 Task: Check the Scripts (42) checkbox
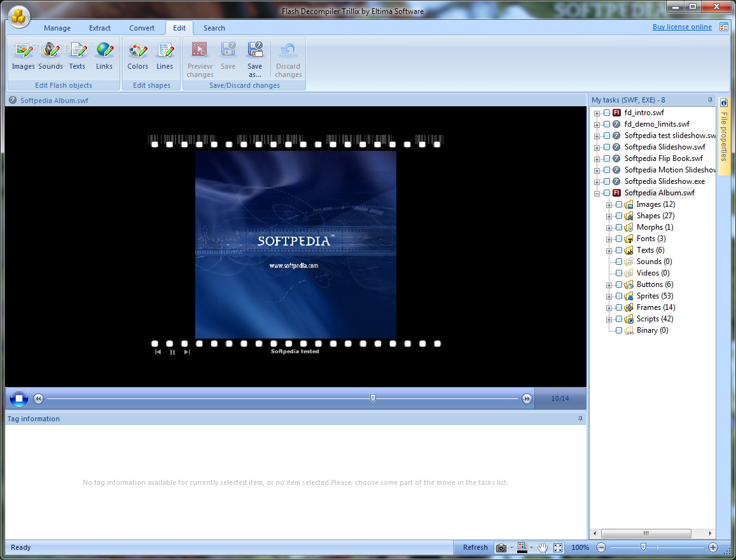[x=619, y=319]
